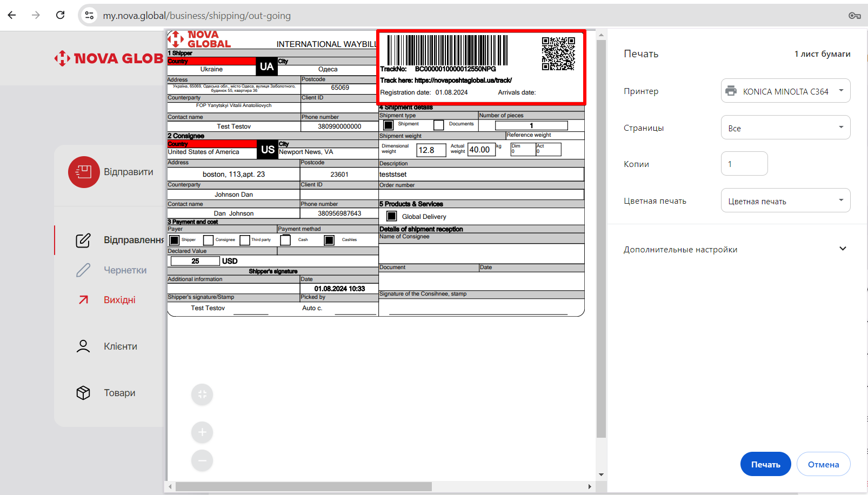Viewport: 868px width, 495px height.
Task: Click the browser back arrow
Action: point(12,15)
